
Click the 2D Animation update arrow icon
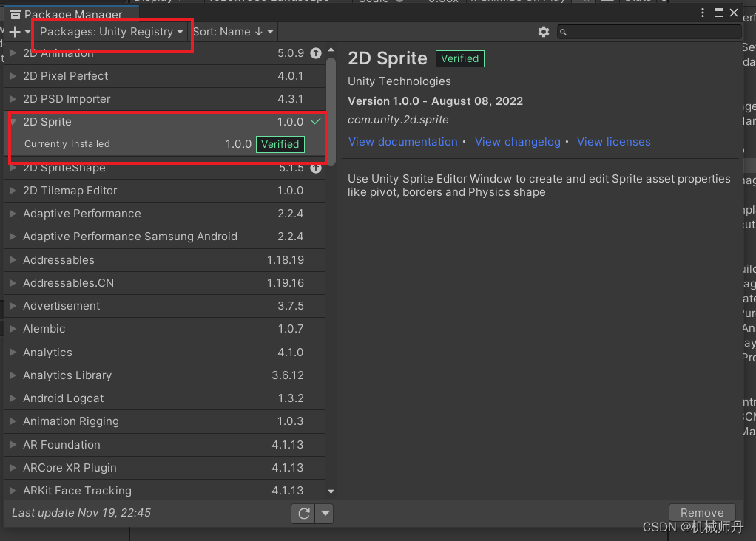tap(316, 53)
